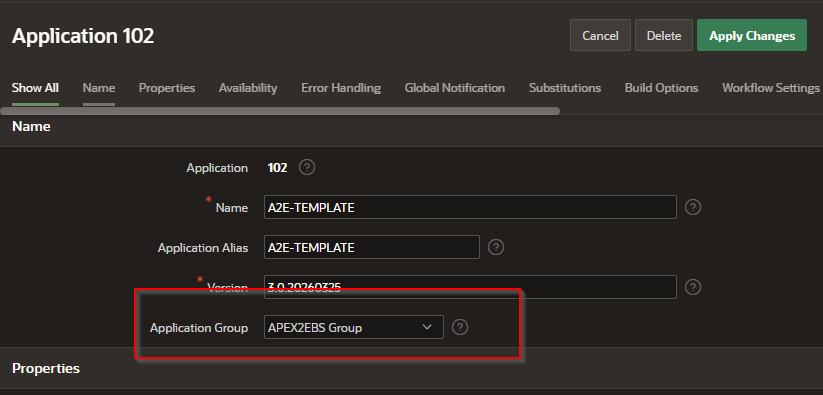Viewport: 823px width, 395px height.
Task: Click the Name section heading
Action: [x=31, y=126]
